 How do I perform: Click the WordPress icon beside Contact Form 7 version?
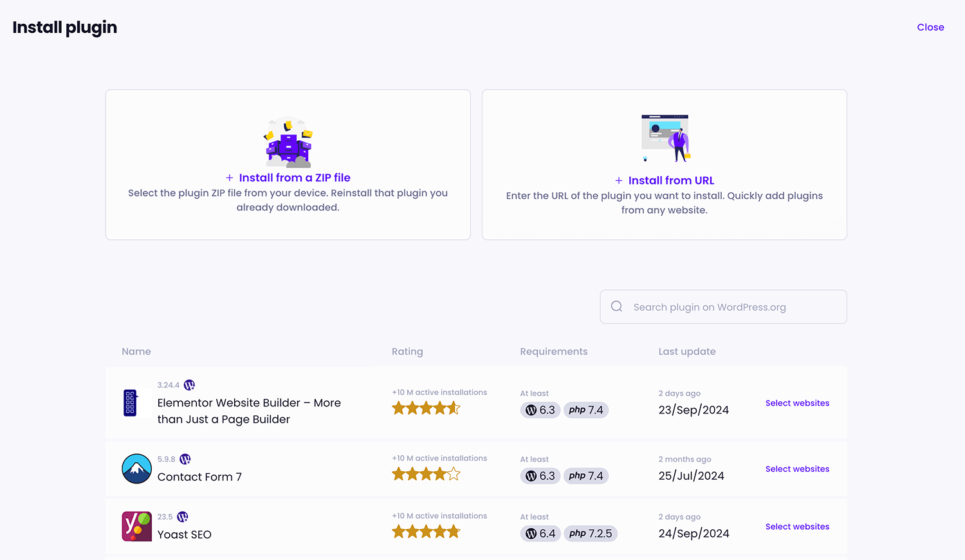[185, 459]
